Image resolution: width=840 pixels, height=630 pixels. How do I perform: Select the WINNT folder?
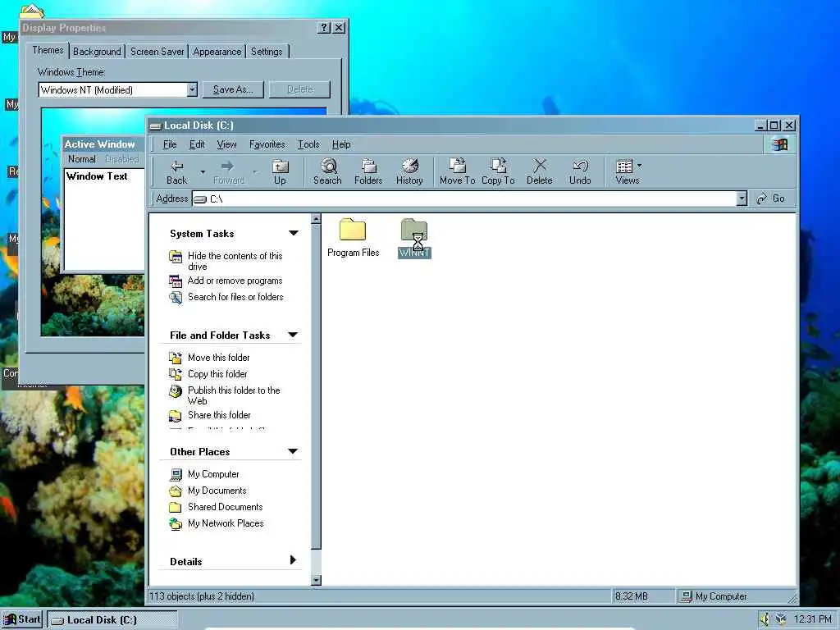414,238
